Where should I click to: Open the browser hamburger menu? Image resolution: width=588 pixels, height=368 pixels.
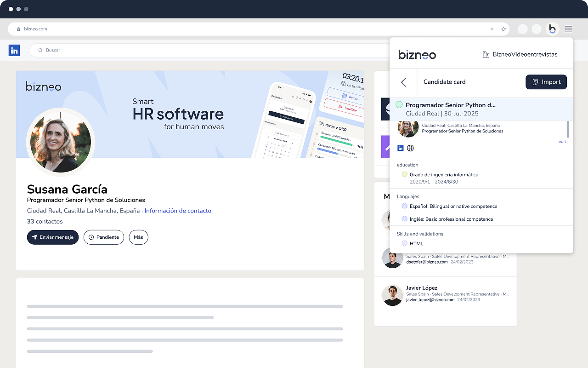(568, 29)
